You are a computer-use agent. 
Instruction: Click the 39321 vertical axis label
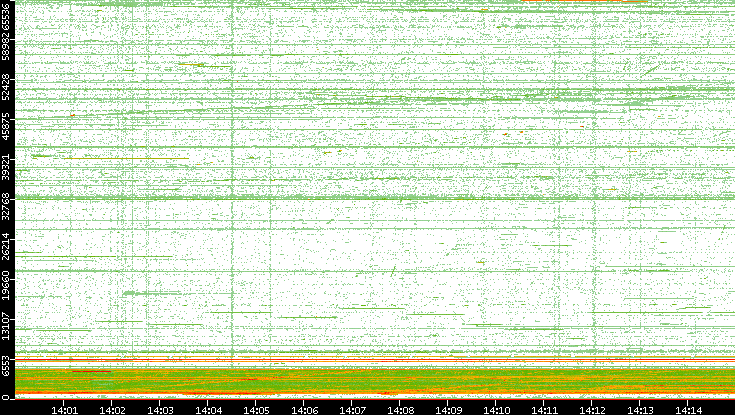pyautogui.click(x=7, y=166)
